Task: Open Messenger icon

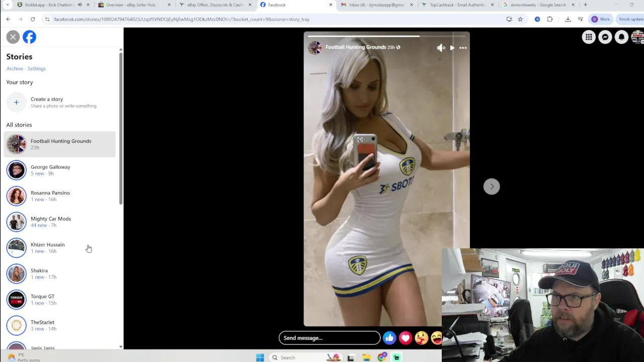Action: (x=605, y=37)
